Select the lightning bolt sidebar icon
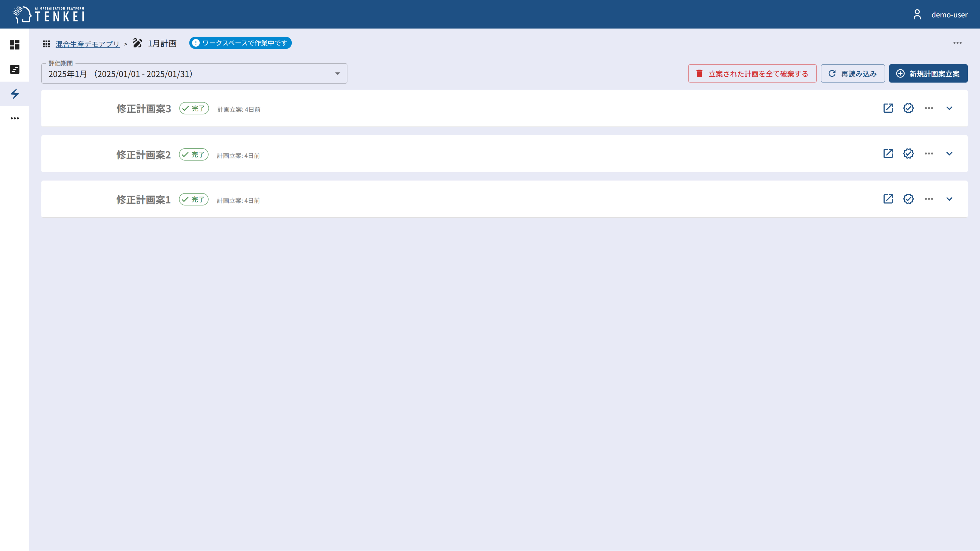Screen dimensions: 980x551 click(15, 93)
